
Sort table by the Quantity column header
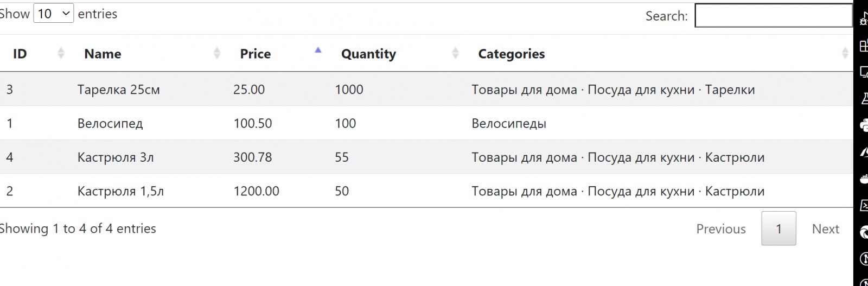point(368,54)
